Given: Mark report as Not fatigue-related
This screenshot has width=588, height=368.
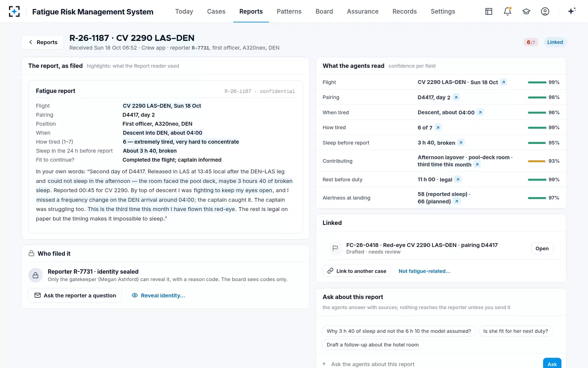Looking at the screenshot, I should [424, 271].
